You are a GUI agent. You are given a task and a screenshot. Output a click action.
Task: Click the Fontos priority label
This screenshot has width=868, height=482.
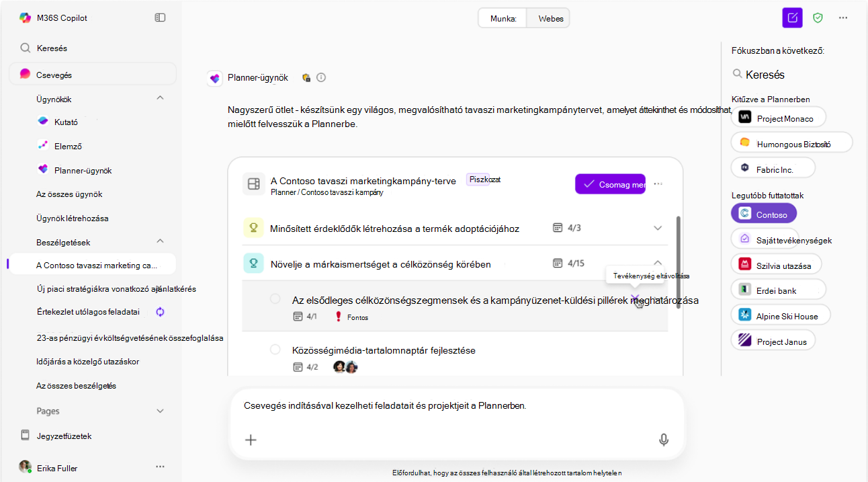click(x=357, y=317)
